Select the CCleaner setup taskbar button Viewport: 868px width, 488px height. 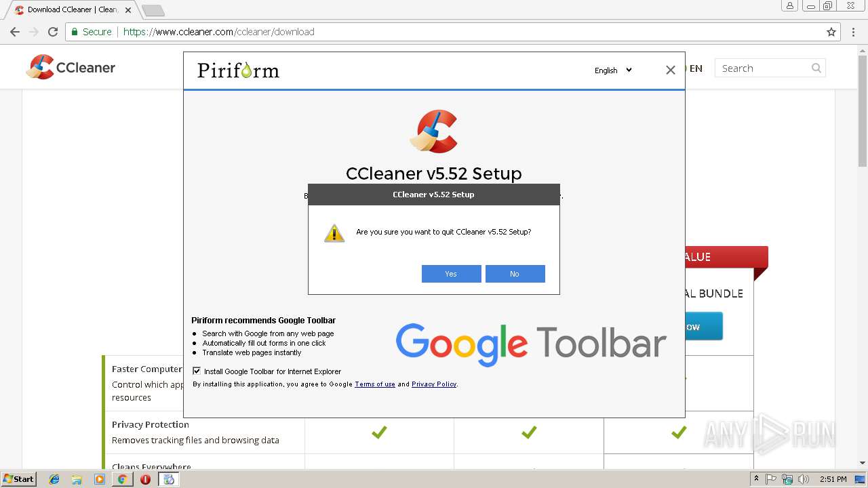pyautogui.click(x=169, y=479)
